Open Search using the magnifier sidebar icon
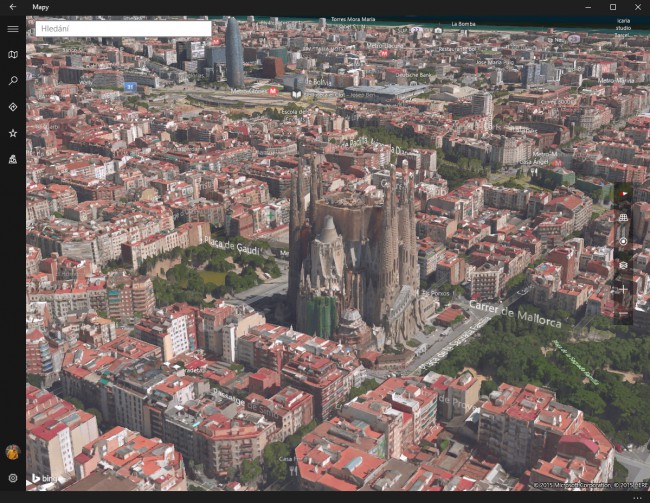Viewport: 650px width, 503px height. coord(13,81)
